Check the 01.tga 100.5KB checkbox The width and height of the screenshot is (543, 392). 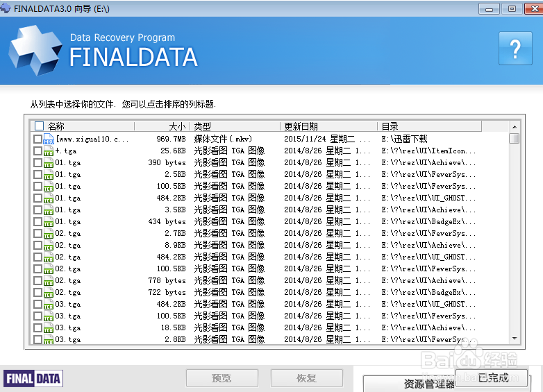tap(37, 186)
